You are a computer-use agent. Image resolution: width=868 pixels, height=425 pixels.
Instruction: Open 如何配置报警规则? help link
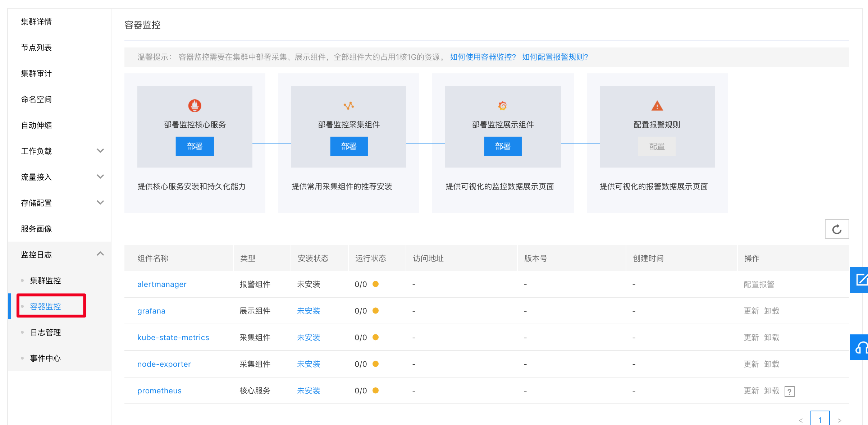coord(555,57)
